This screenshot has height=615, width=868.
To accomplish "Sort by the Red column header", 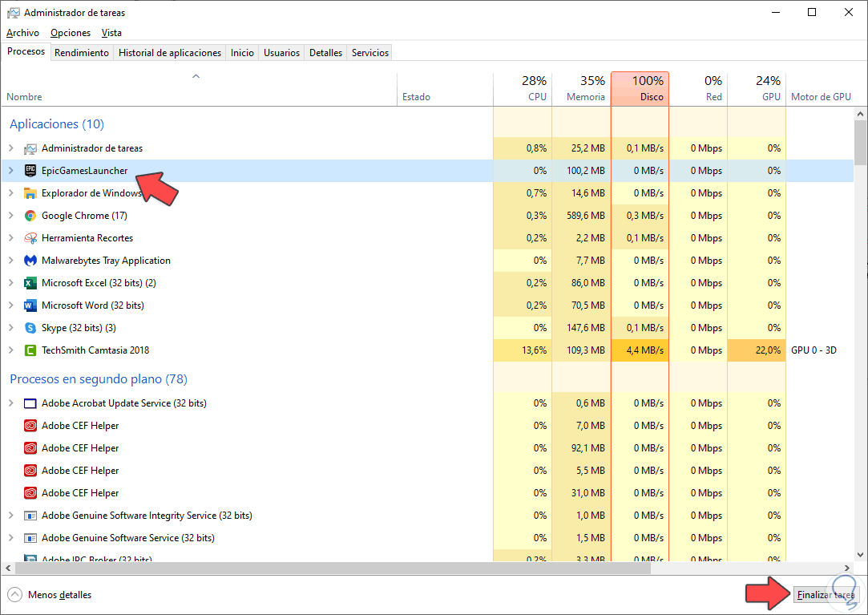I will pyautogui.click(x=698, y=89).
